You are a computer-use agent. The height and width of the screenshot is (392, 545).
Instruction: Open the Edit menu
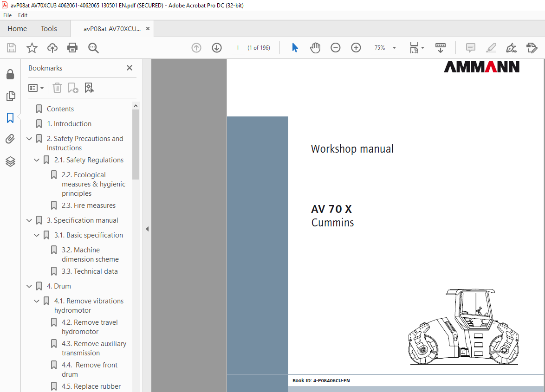pos(23,15)
